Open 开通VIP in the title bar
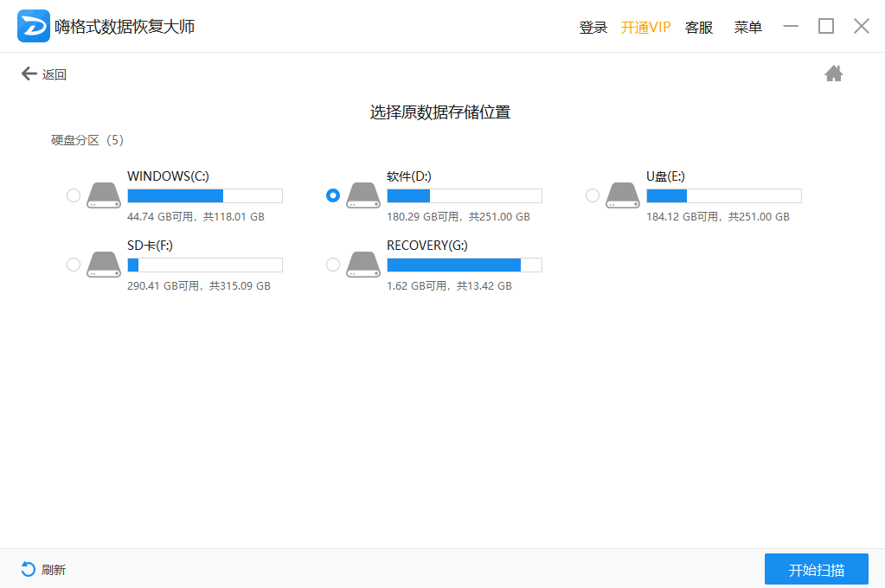Screen dimensions: 885x588 click(645, 27)
